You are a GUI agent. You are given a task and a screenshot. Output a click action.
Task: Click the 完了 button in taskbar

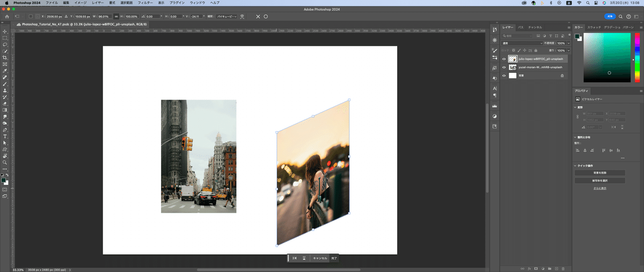(x=334, y=258)
